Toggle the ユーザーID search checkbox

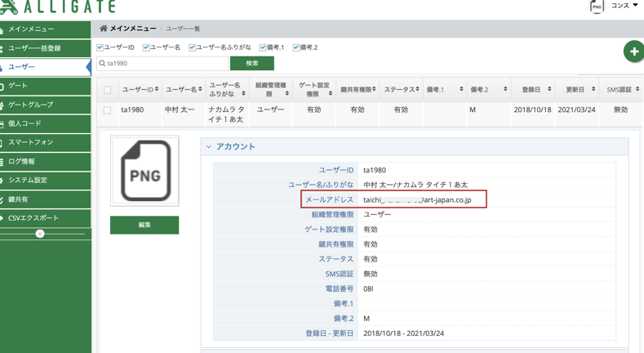(100, 47)
